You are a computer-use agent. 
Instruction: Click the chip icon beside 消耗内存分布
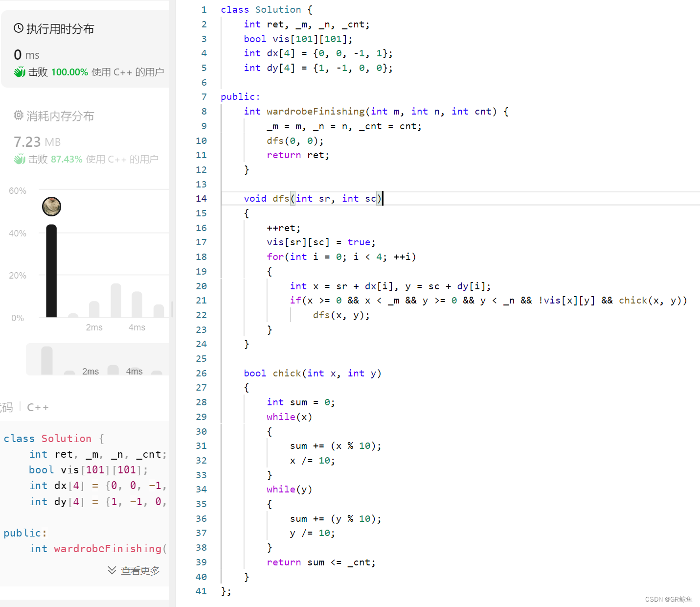tap(19, 116)
